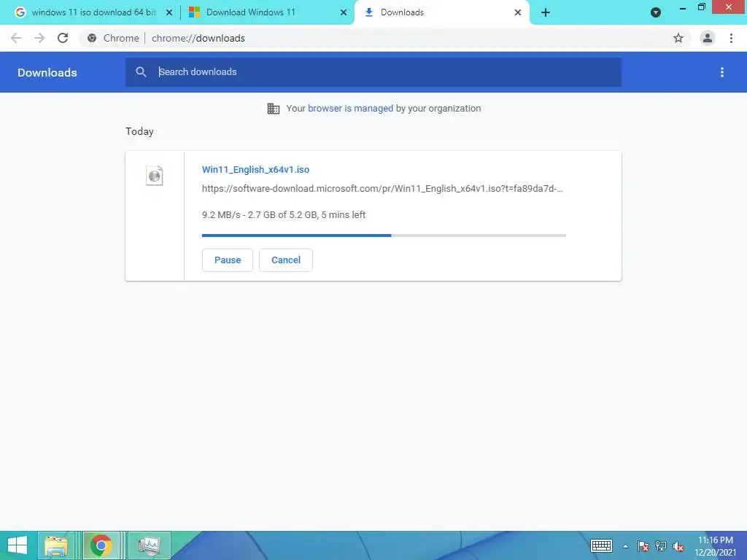Click the Chrome site info chip

tap(113, 38)
